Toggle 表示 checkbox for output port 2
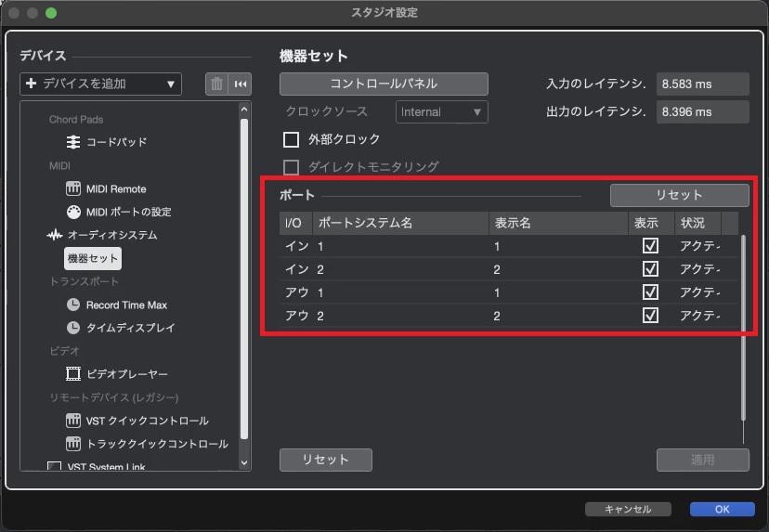This screenshot has width=769, height=532. click(x=650, y=316)
